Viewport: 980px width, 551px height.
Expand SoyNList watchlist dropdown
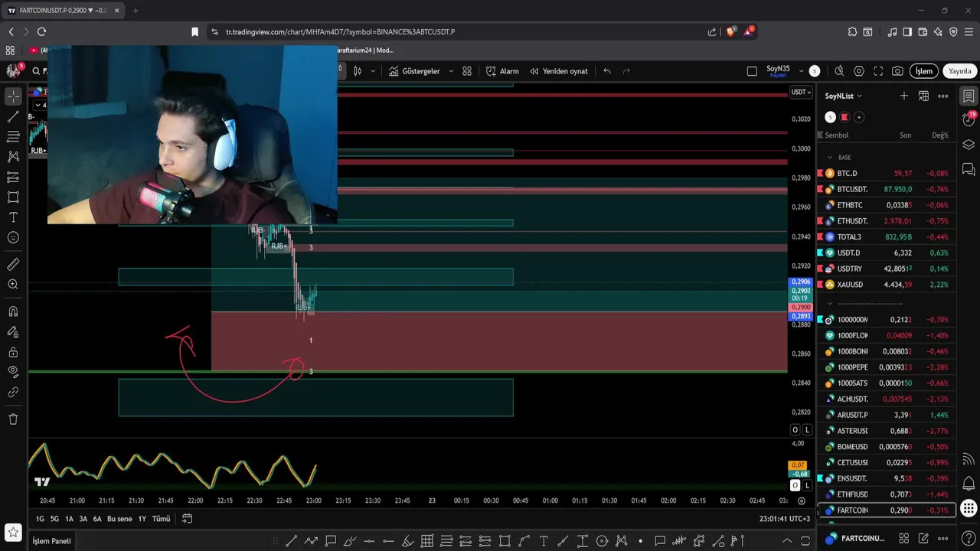(844, 96)
